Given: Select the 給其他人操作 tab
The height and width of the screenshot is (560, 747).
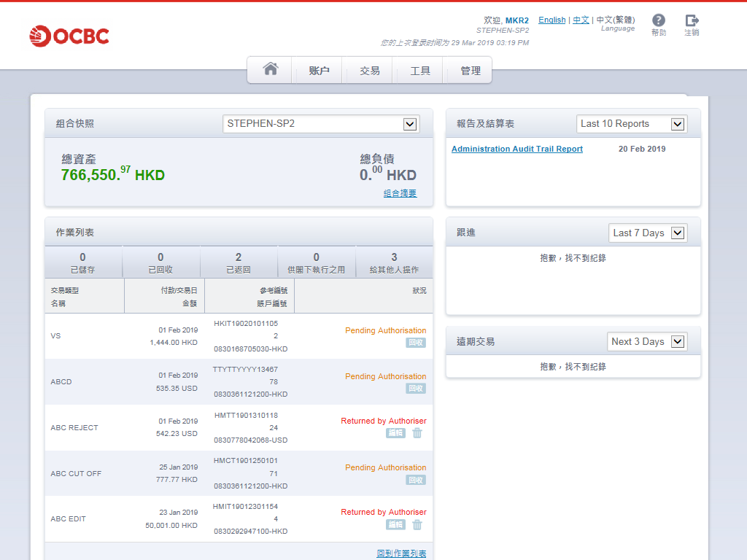Looking at the screenshot, I should point(394,262).
